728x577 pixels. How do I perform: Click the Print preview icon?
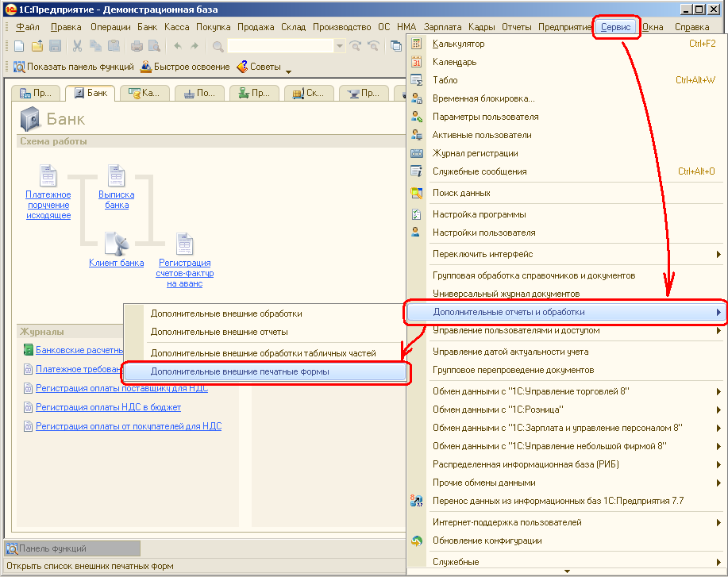pyautogui.click(x=154, y=45)
